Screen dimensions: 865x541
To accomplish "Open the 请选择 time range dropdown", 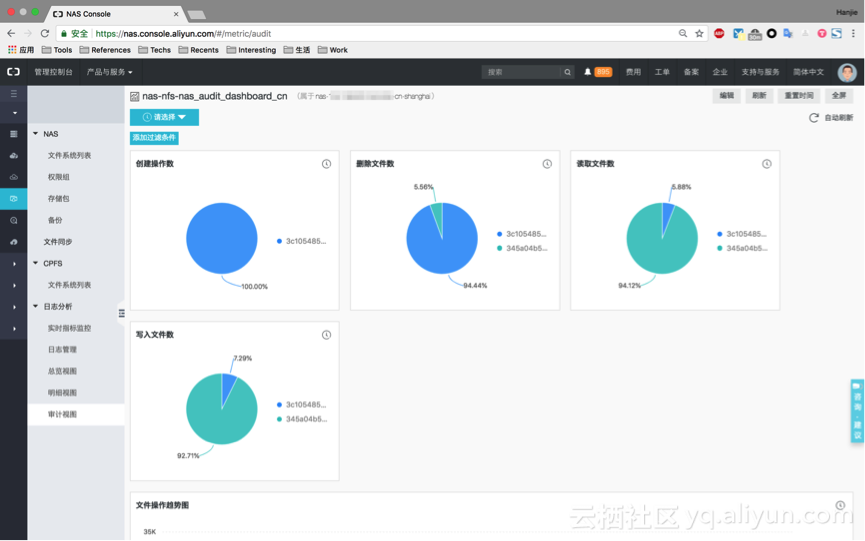I will click(x=164, y=117).
